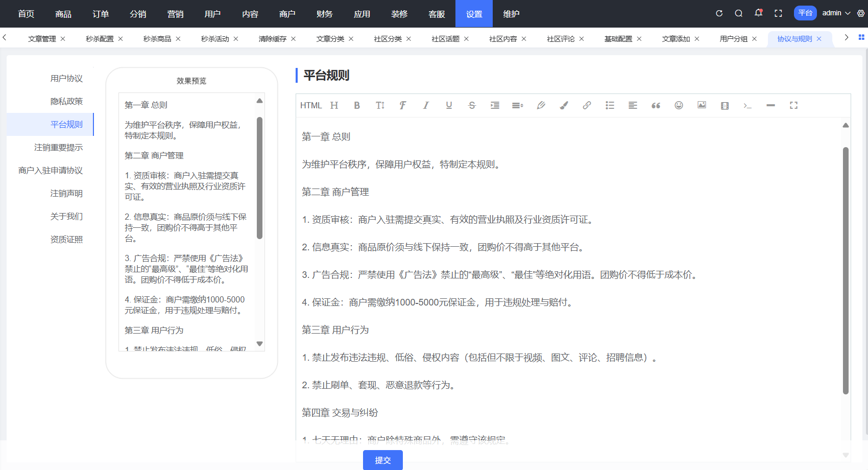Select 商户入驻申请协议 in the side list
The width and height of the screenshot is (868, 470).
click(51, 170)
